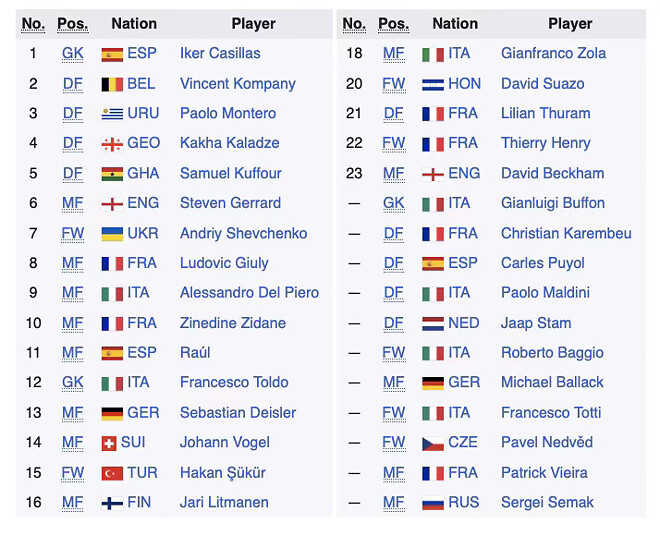Viewport: 660px width, 536px height.
Task: Click the Finland flag beside FIN
Action: pyautogui.click(x=112, y=503)
